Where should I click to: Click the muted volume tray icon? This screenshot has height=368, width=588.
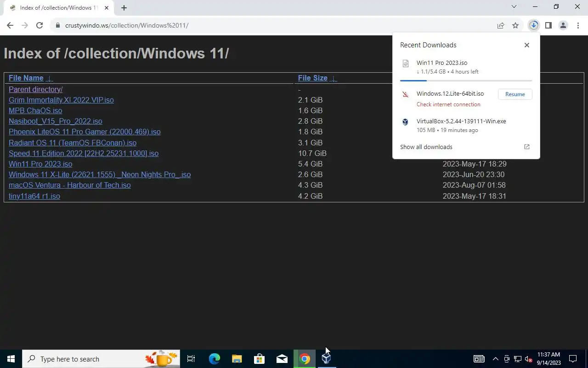529,359
